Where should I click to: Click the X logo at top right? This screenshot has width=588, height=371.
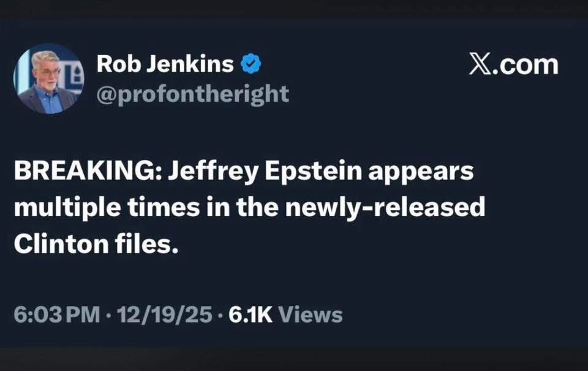click(x=481, y=64)
